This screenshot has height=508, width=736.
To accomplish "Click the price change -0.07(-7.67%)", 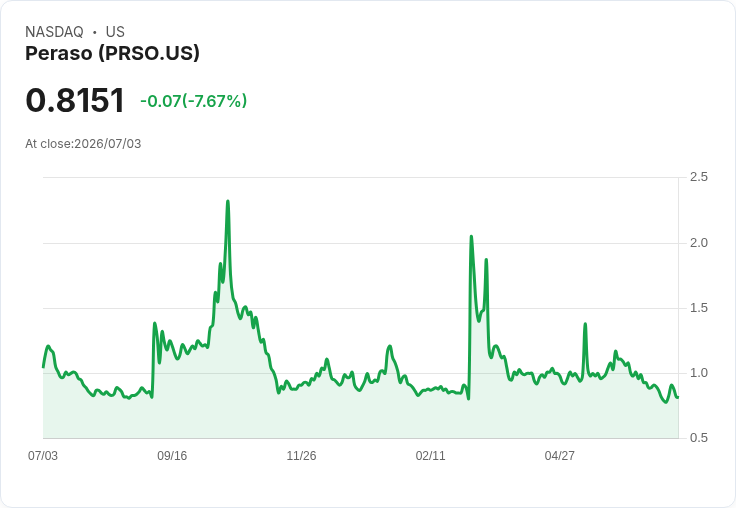I will 193,101.
